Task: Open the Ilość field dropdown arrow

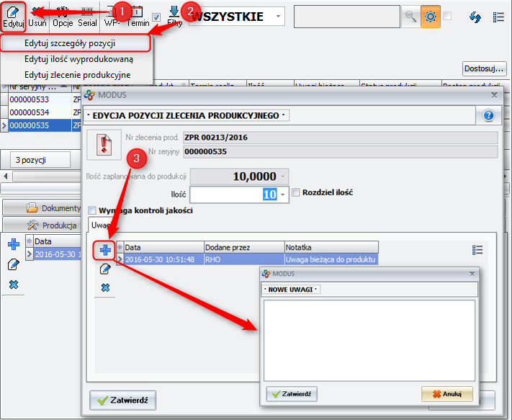Action: [283, 195]
